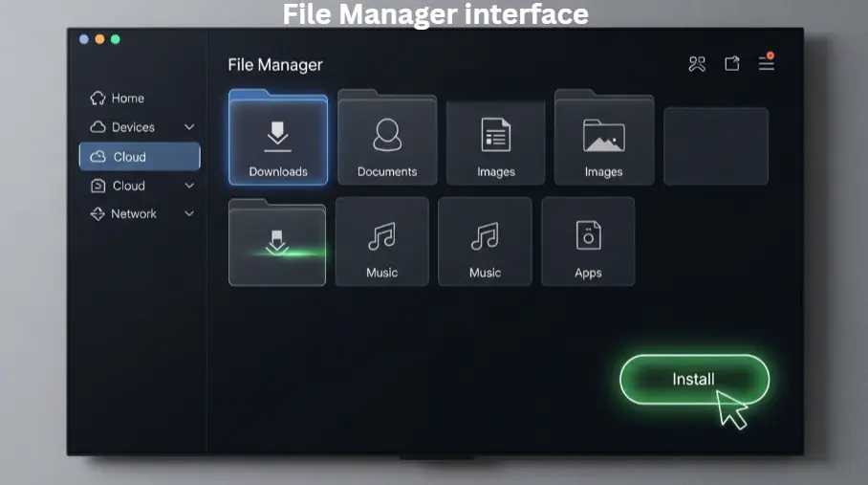Open the Documents folder

tap(387, 142)
